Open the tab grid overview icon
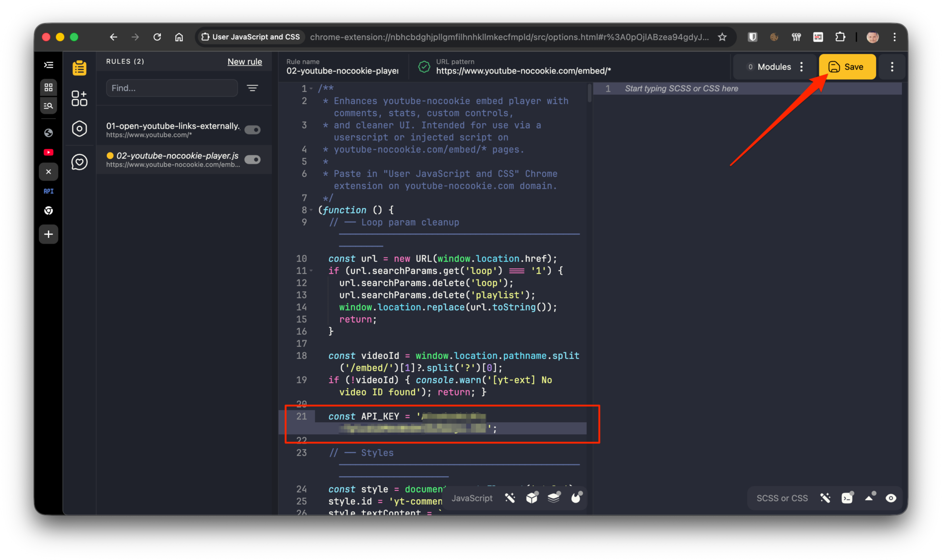Viewport: 942px width, 560px height. [x=49, y=87]
